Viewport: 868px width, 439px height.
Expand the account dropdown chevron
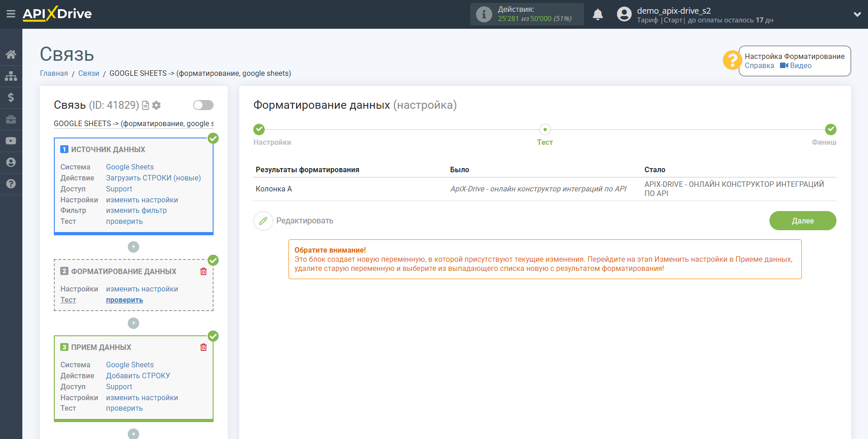click(x=857, y=14)
